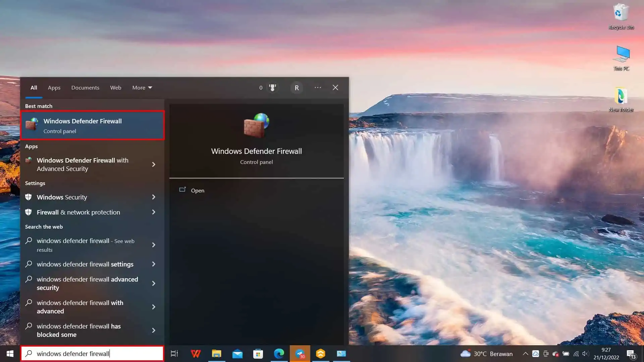The width and height of the screenshot is (644, 362).
Task: Click inside the taskbar search box
Action: coord(92,354)
